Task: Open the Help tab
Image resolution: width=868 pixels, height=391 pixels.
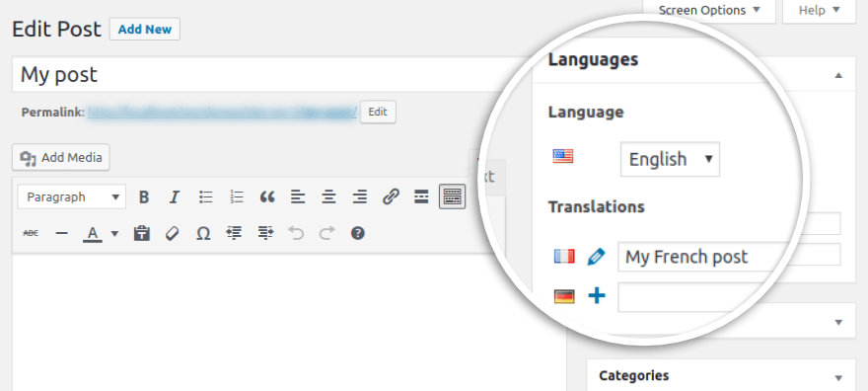Action: (820, 10)
